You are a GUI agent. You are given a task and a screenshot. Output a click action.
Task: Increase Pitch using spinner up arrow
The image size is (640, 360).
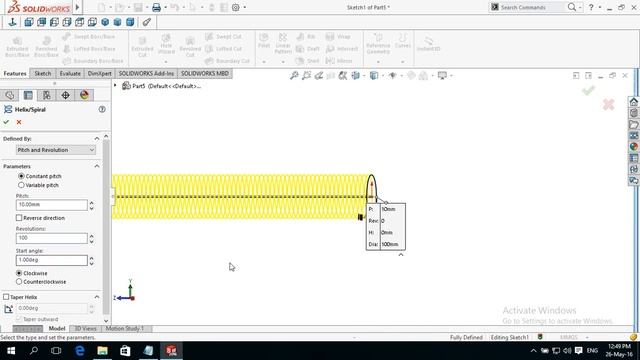pos(91,202)
